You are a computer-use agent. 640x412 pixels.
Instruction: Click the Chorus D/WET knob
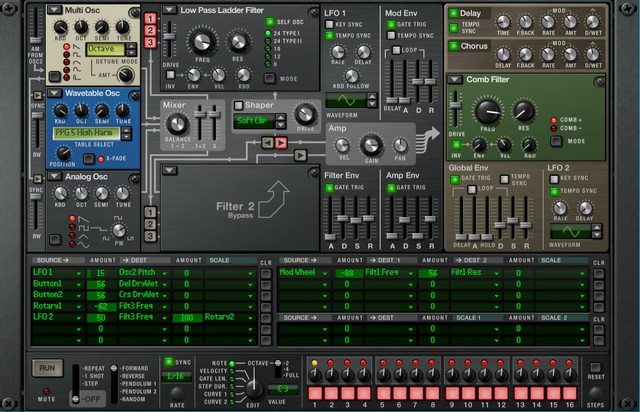pyautogui.click(x=593, y=54)
